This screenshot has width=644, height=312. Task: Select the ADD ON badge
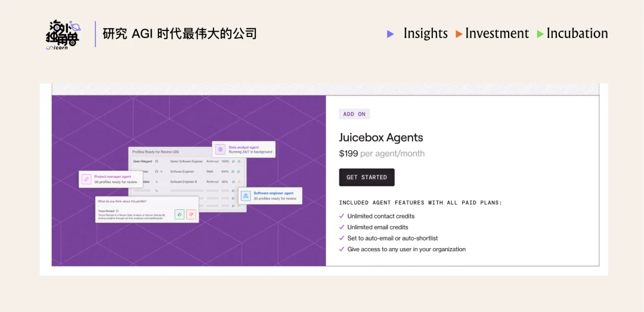click(x=354, y=114)
